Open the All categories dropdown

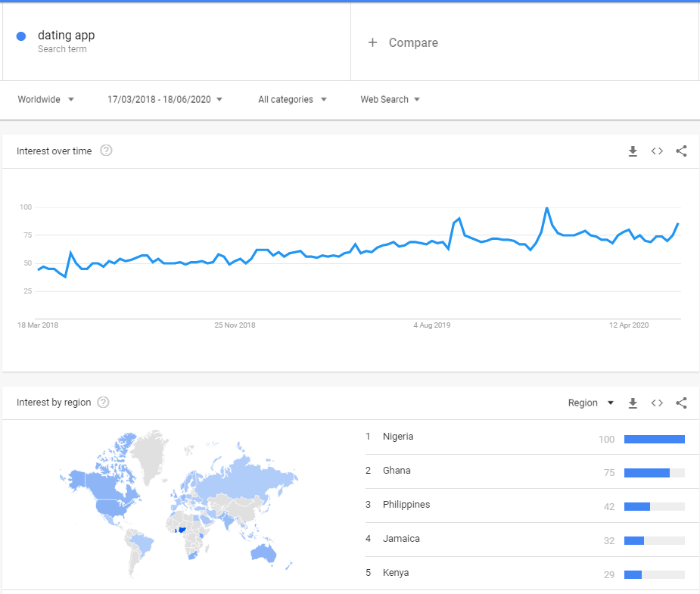point(292,99)
